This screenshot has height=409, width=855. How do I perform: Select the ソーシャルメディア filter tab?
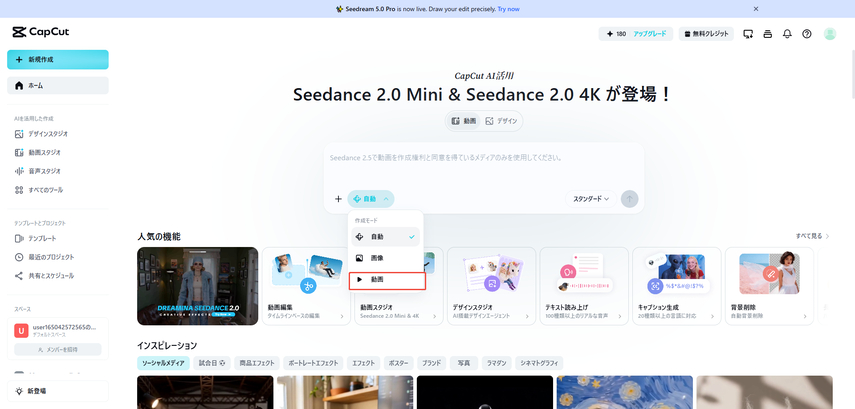tap(163, 363)
